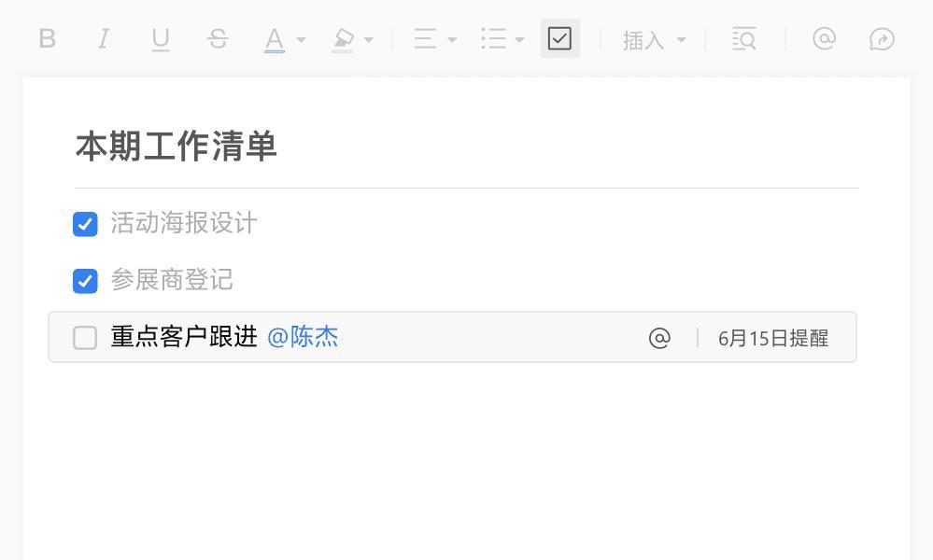Expand the font color dropdown arrow

[x=301, y=40]
